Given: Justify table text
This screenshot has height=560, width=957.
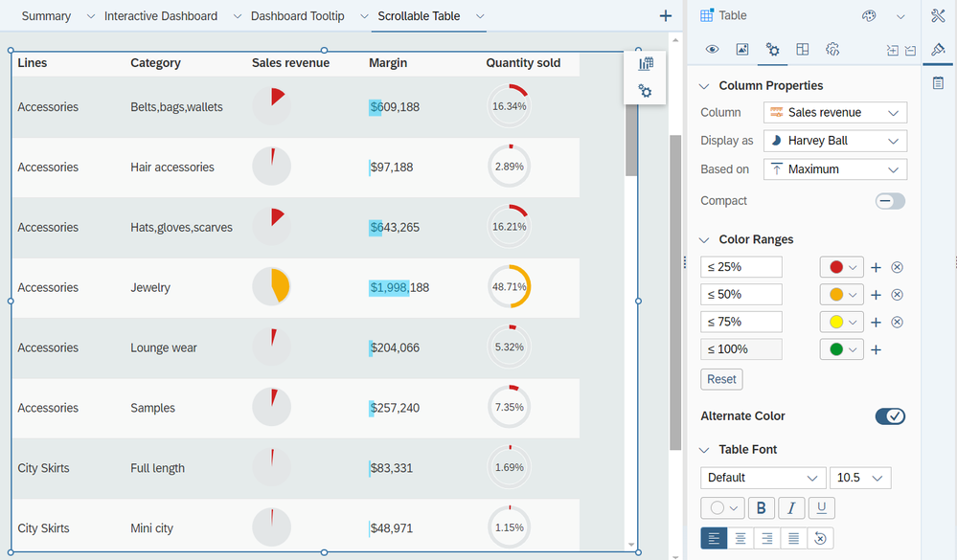Looking at the screenshot, I should click(x=793, y=538).
